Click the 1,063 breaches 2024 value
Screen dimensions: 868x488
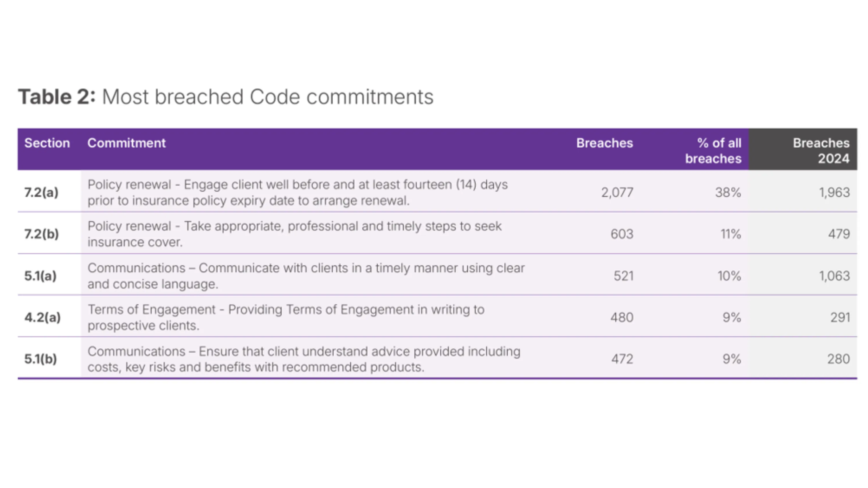point(834,276)
